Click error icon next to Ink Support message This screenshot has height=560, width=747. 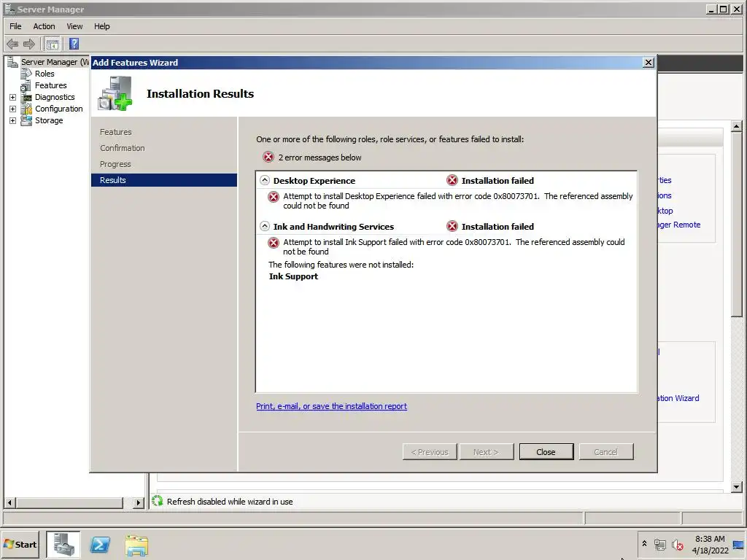coord(274,243)
